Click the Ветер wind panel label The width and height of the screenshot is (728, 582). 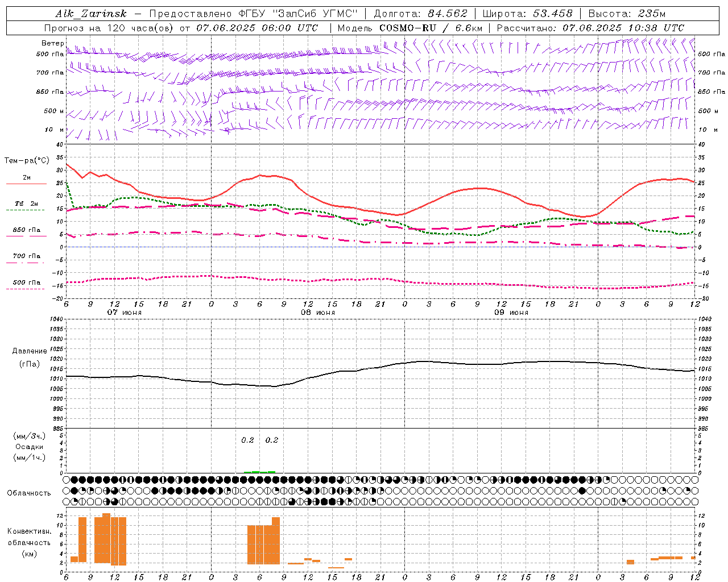[53, 43]
